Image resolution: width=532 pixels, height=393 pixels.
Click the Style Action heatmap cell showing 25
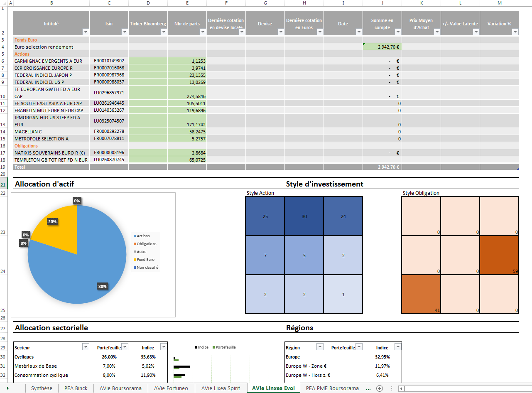(x=265, y=216)
